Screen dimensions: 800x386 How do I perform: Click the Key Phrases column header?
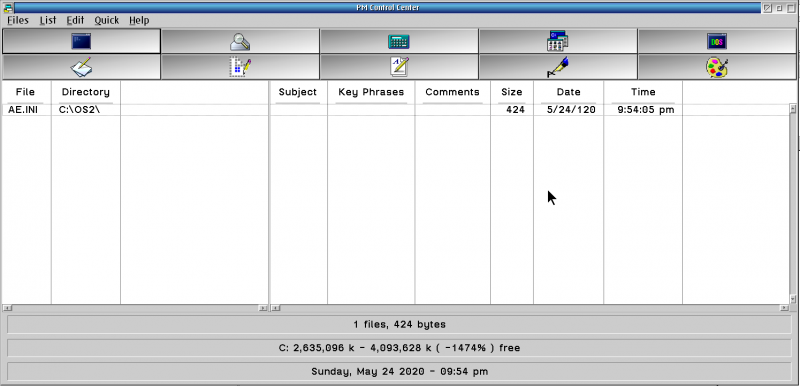click(x=371, y=92)
